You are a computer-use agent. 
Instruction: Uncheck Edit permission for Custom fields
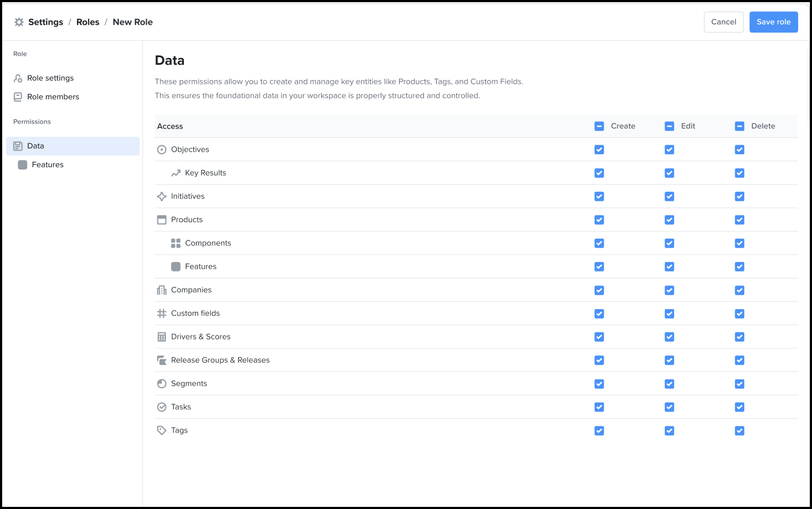point(669,313)
